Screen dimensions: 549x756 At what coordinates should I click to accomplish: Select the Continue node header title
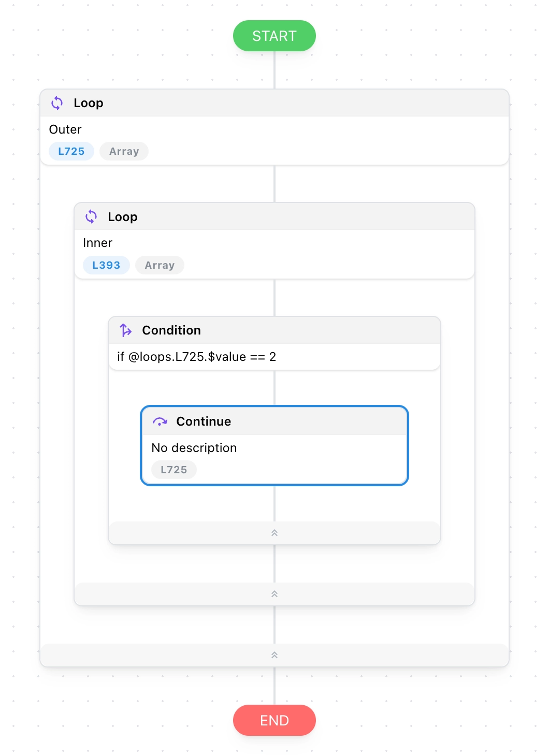click(x=204, y=421)
